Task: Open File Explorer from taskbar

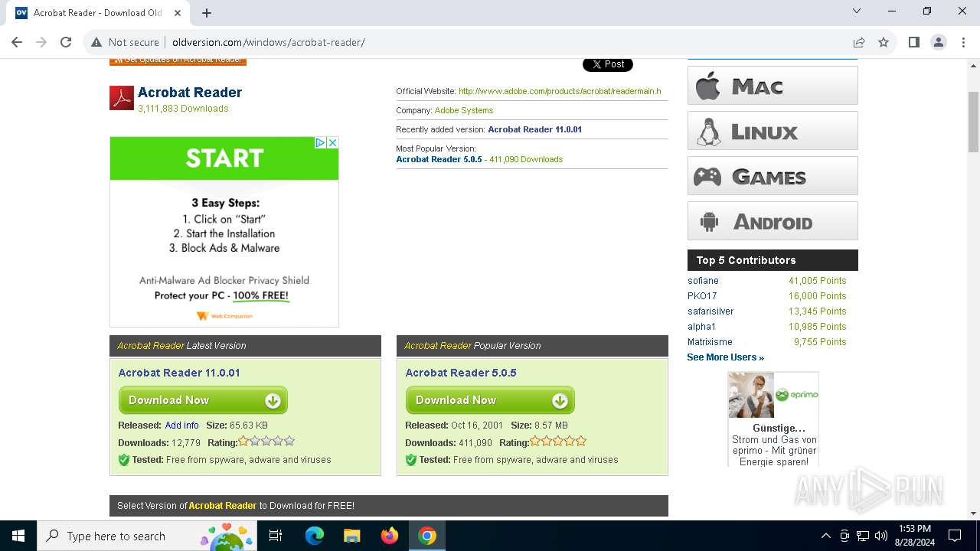Action: (x=351, y=536)
